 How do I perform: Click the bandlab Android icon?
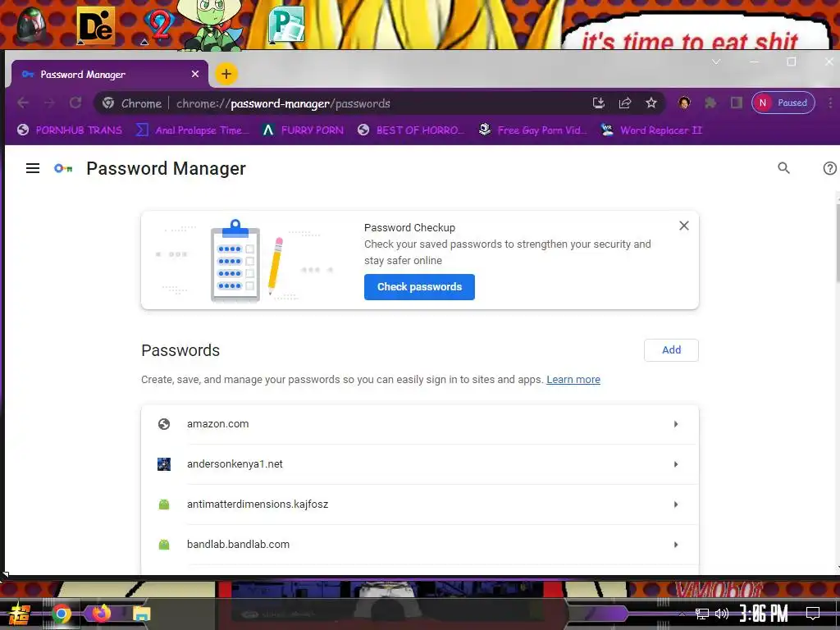[x=164, y=545]
